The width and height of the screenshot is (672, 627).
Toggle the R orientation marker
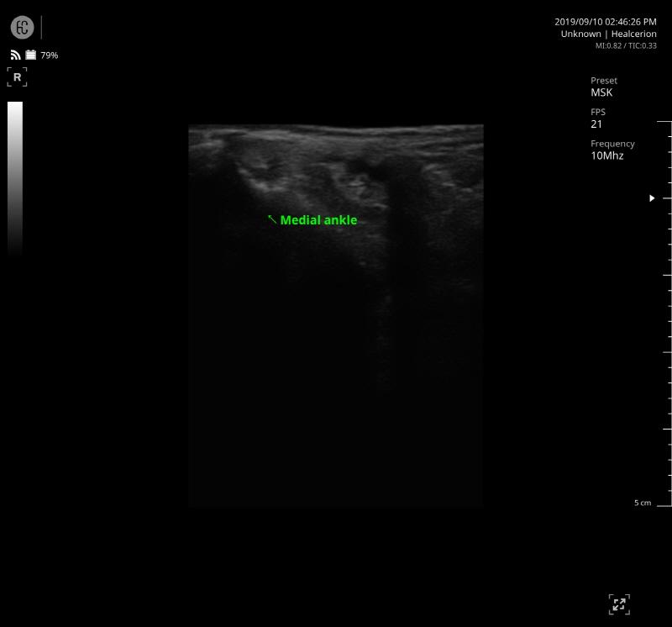coord(17,77)
